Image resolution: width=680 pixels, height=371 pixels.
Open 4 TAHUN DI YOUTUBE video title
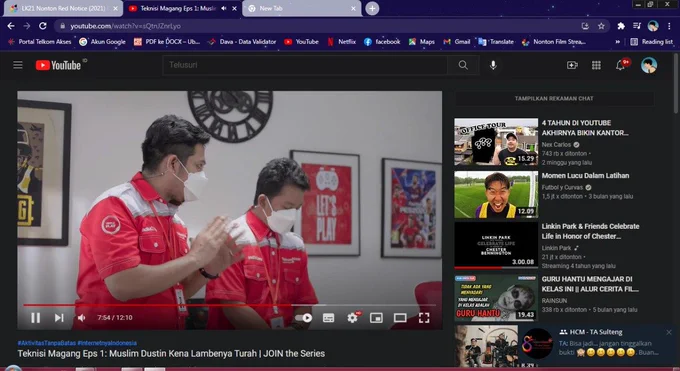point(585,128)
